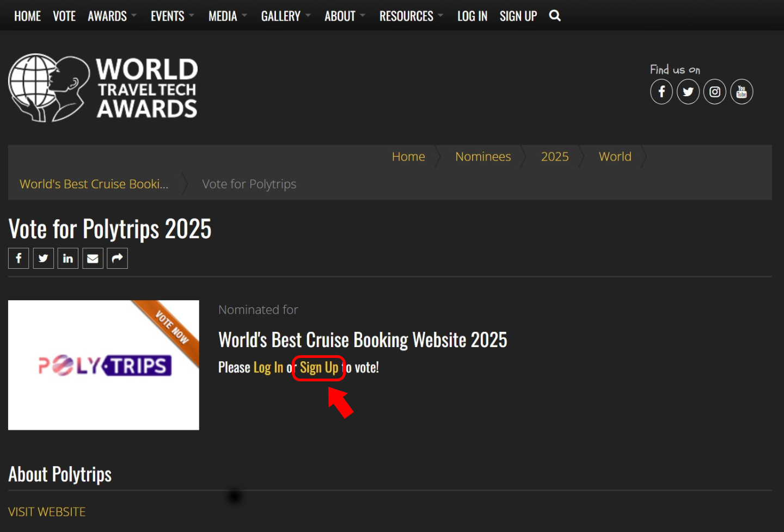Open Instagram profile from Find us on
This screenshot has width=784, height=532.
(x=715, y=92)
